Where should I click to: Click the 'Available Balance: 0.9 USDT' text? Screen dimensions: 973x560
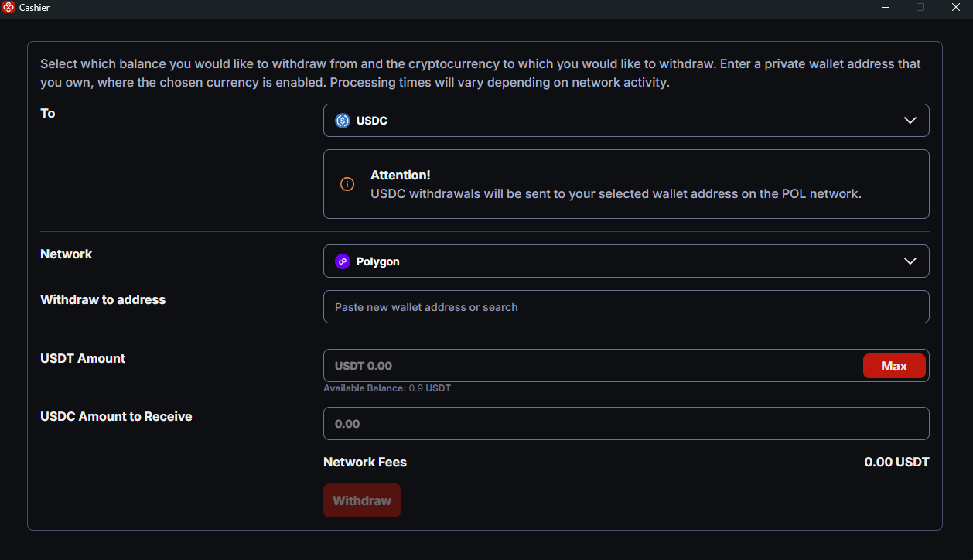tap(387, 388)
